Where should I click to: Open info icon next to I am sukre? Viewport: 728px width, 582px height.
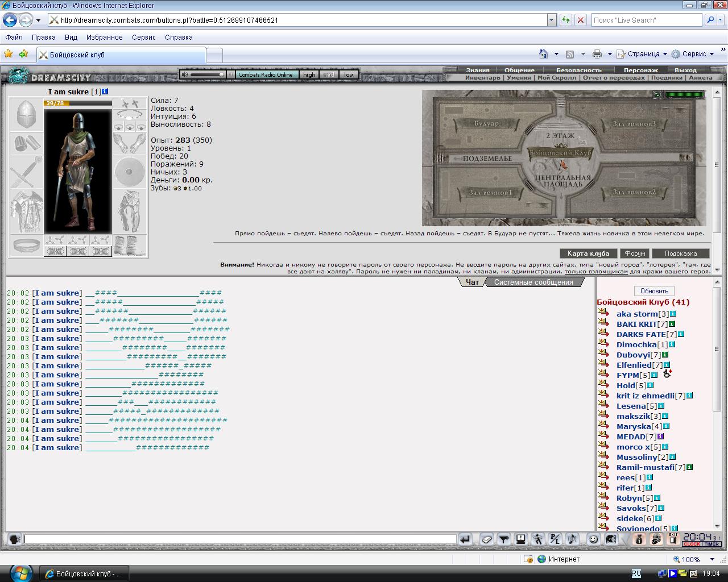[x=105, y=92]
